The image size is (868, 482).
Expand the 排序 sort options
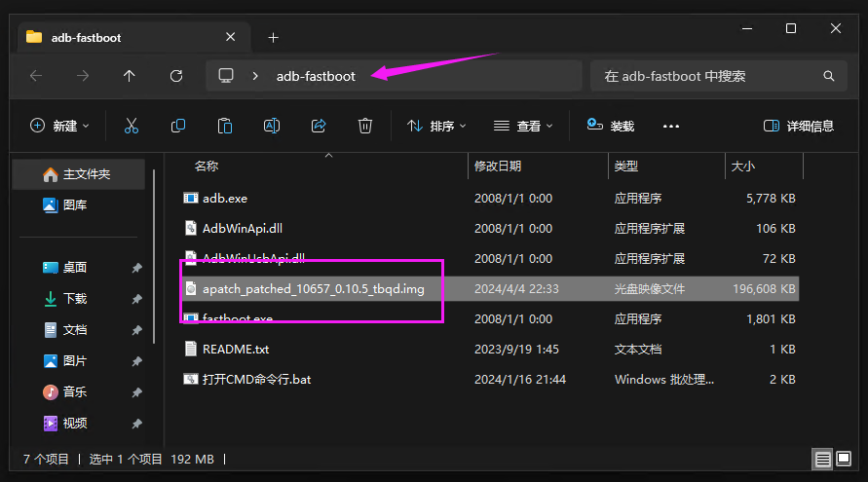coord(436,126)
